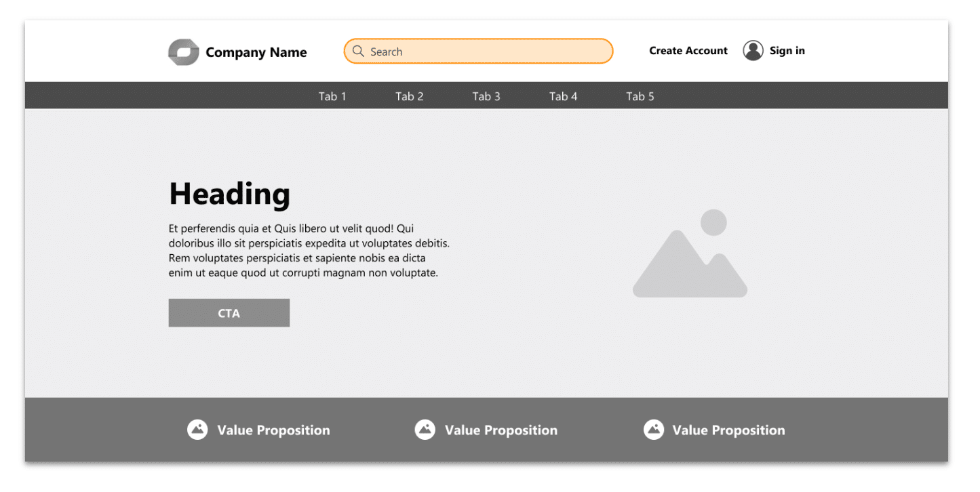980x492 pixels.
Task: Click the middle Value Proposition icon
Action: click(425, 430)
